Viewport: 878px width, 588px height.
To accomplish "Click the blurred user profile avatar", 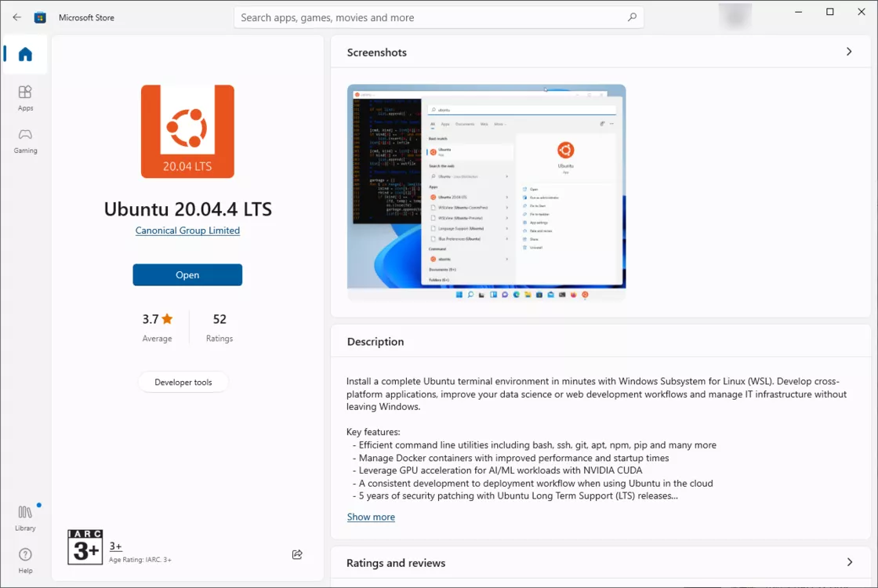I will [735, 15].
